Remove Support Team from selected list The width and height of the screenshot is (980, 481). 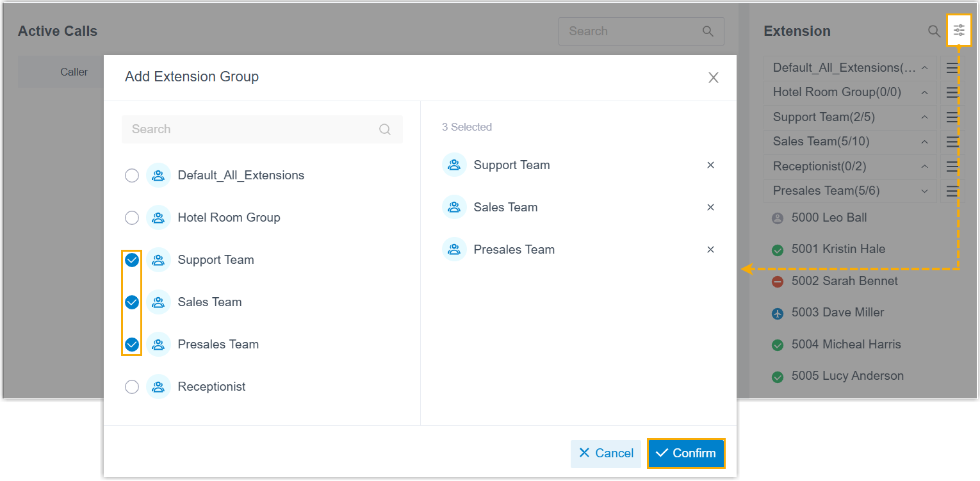(710, 165)
